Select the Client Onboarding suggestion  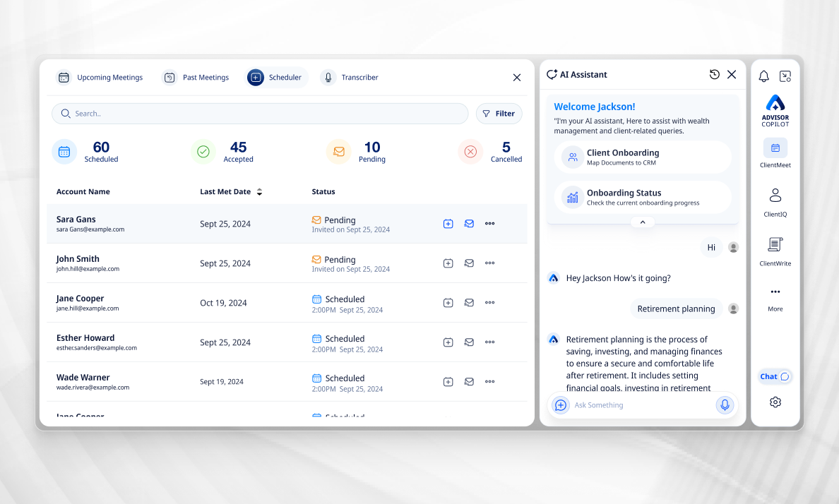(x=643, y=157)
